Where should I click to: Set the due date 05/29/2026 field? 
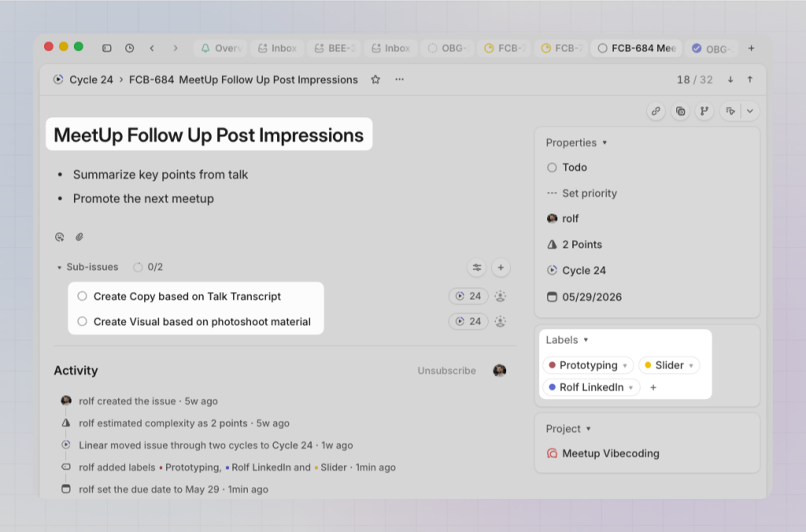click(591, 297)
